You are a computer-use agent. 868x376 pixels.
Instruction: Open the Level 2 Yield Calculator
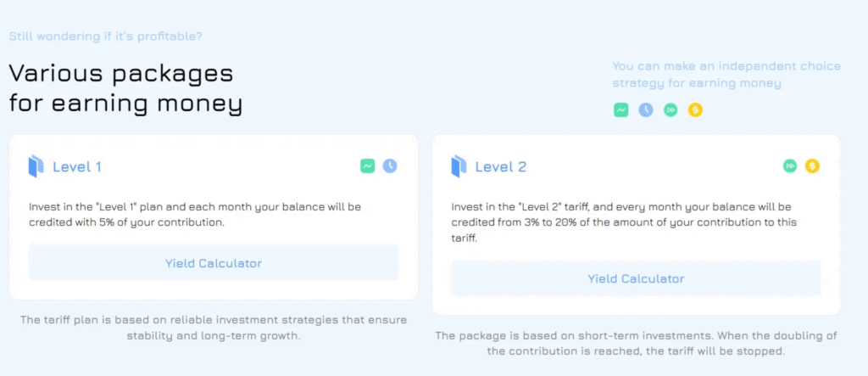point(636,278)
